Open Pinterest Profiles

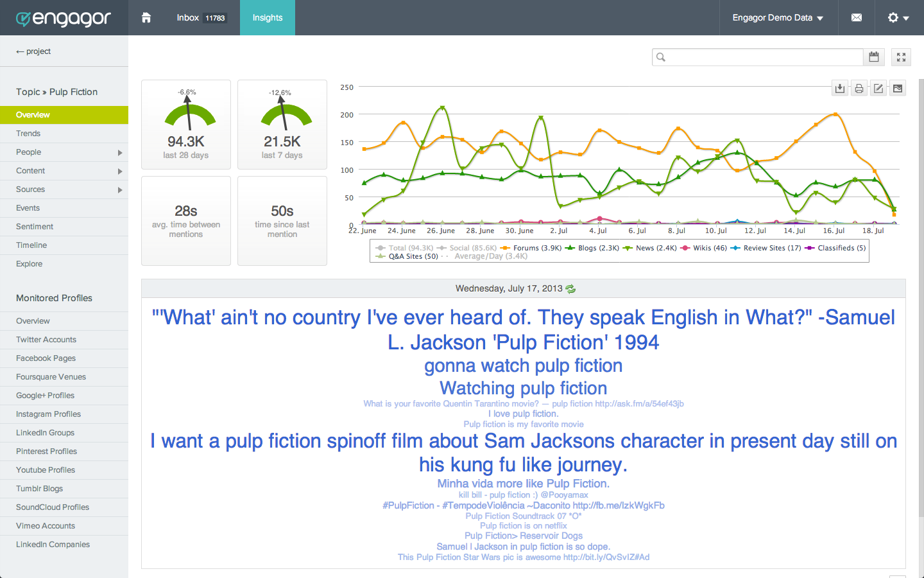point(64,451)
